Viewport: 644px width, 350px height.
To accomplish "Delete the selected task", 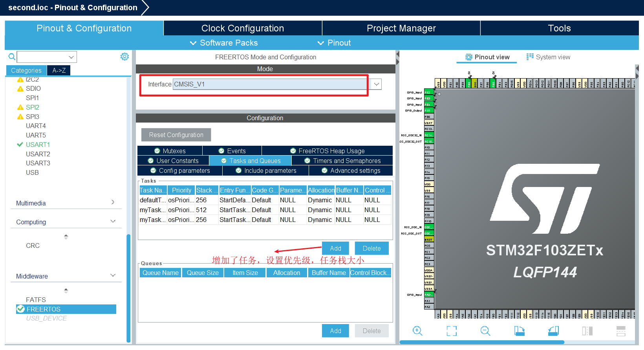I will coord(371,248).
